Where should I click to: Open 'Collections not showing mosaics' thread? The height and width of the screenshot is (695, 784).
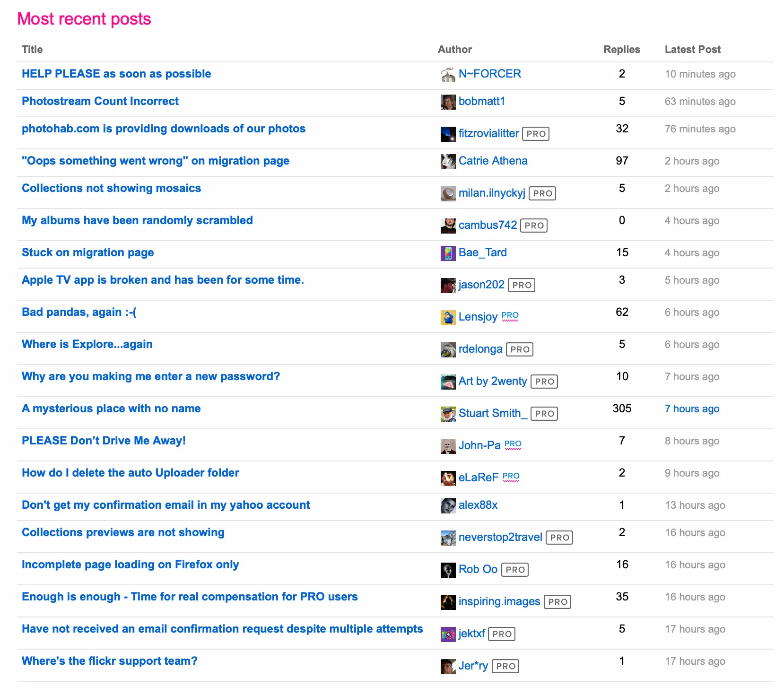(x=111, y=188)
